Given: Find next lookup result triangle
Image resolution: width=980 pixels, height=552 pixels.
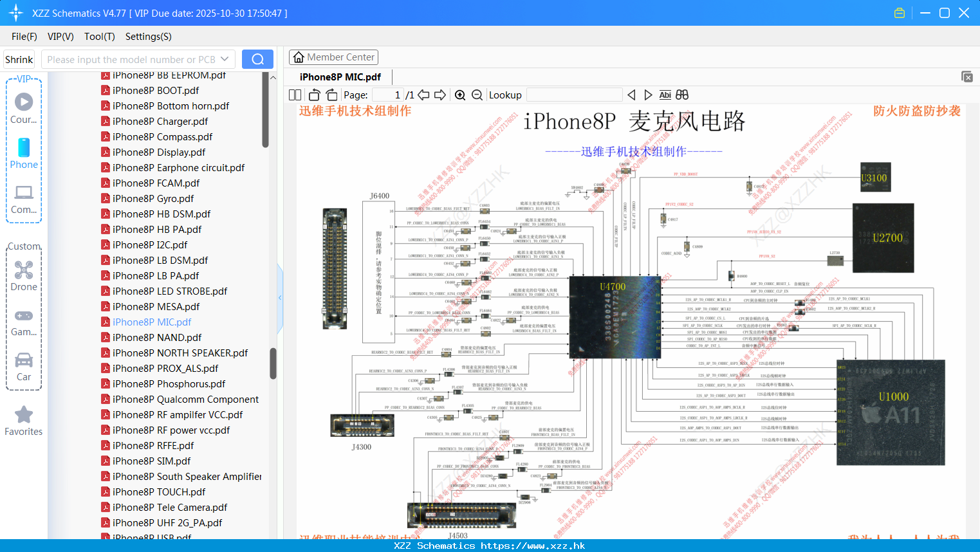Looking at the screenshot, I should [x=648, y=95].
